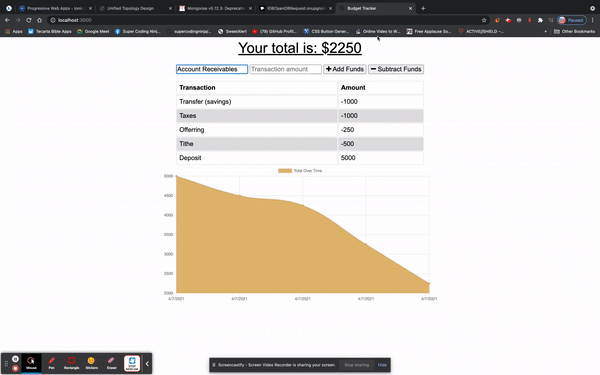
Task: Open the supercodingninja GitHub bookmark
Action: (189, 31)
